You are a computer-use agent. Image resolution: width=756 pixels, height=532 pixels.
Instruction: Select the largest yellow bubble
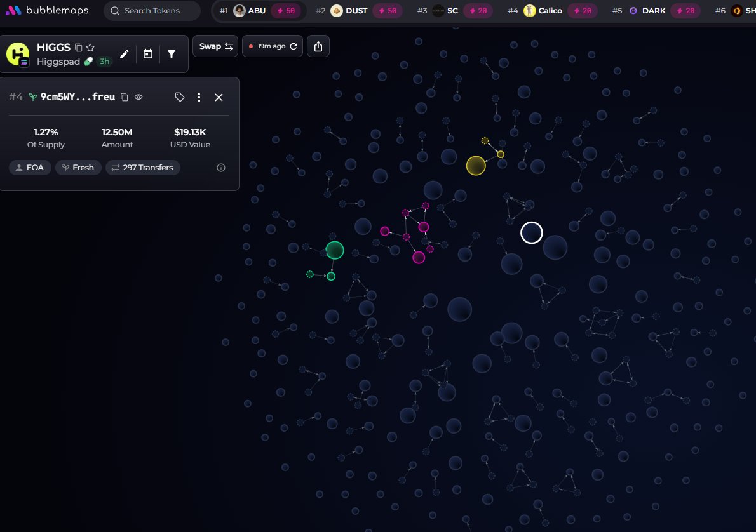tap(476, 166)
